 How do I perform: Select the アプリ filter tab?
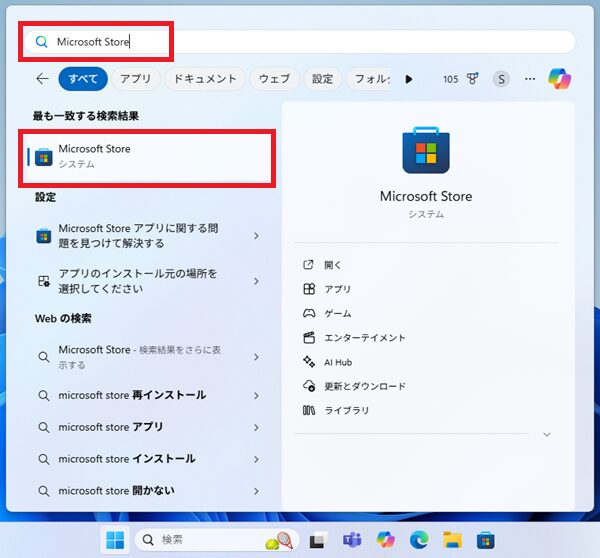136,79
